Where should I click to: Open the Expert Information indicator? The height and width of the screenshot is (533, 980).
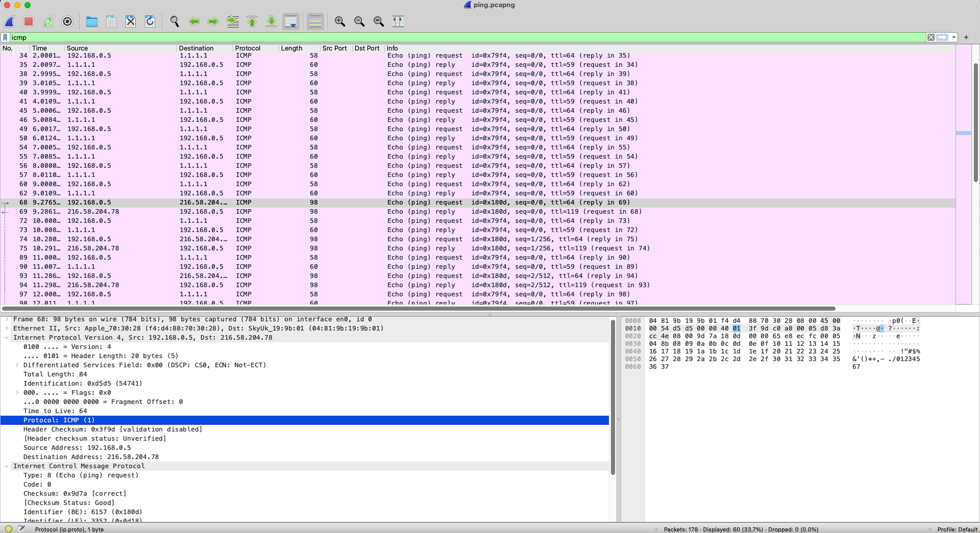coord(8,529)
